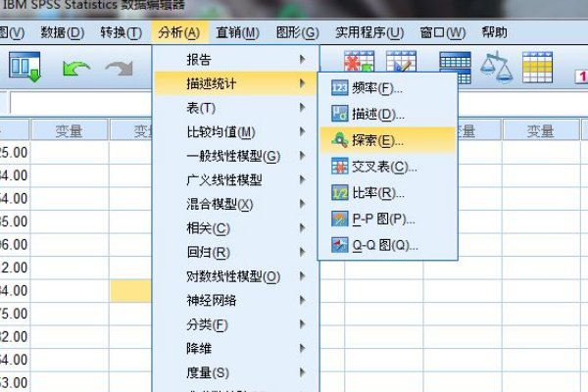Click the insert cases red star icon
Viewport: 588px width, 392px height.
(360, 61)
